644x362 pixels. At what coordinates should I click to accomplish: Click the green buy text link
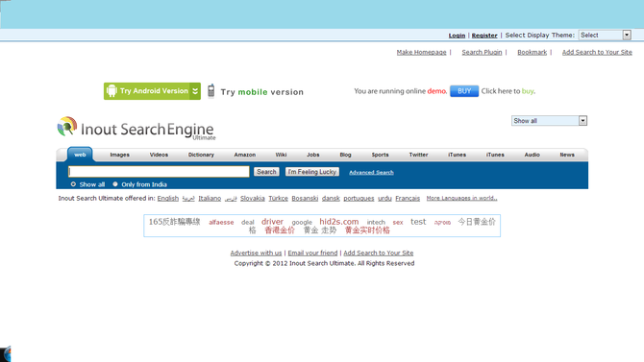coord(528,91)
